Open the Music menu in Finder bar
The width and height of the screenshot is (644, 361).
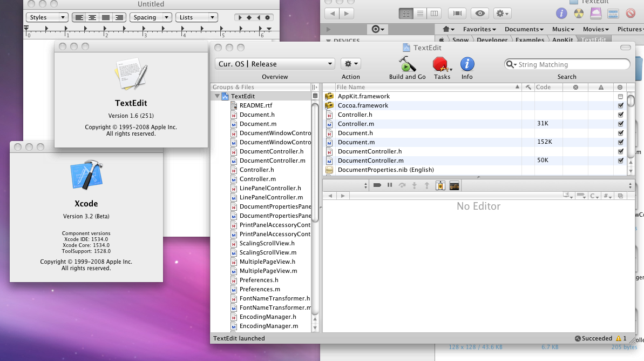pos(563,29)
